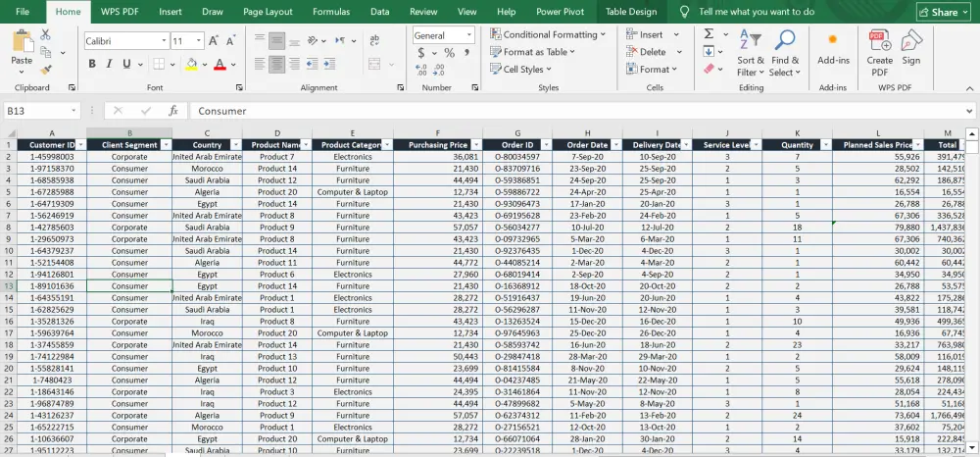Toggle Align Right for text
The height and width of the screenshot is (457, 980).
[294, 64]
